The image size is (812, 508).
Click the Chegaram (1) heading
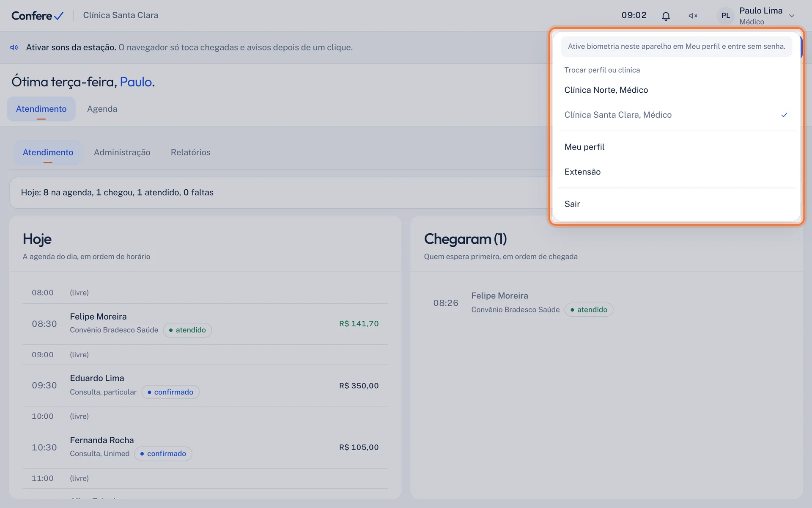(465, 239)
